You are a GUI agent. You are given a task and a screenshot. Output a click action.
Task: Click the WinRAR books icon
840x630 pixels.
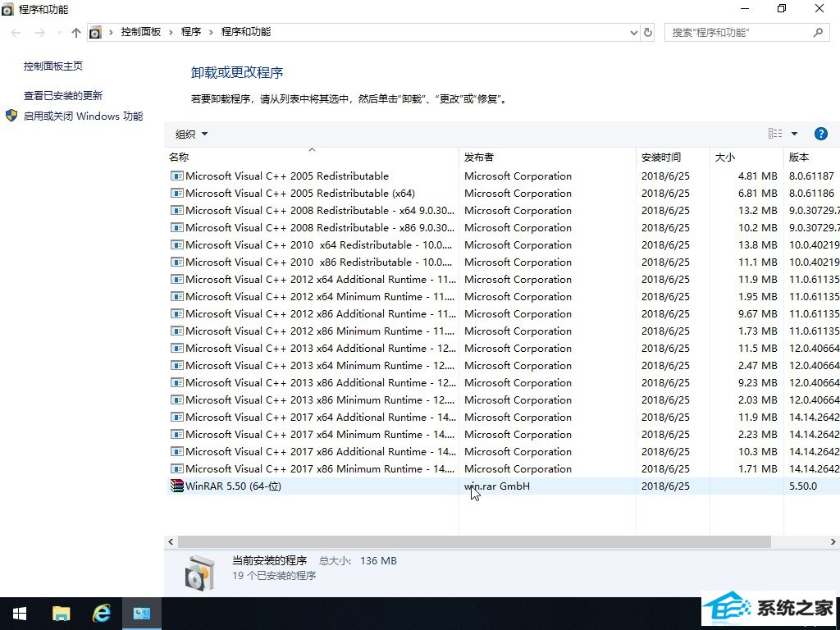click(176, 486)
